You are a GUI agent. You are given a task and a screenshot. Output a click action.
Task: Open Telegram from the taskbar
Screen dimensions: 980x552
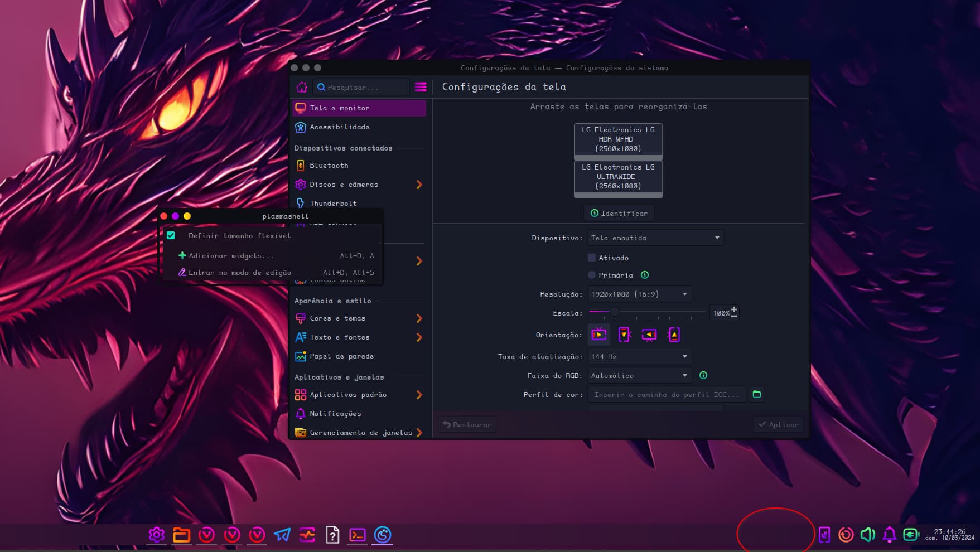click(282, 535)
